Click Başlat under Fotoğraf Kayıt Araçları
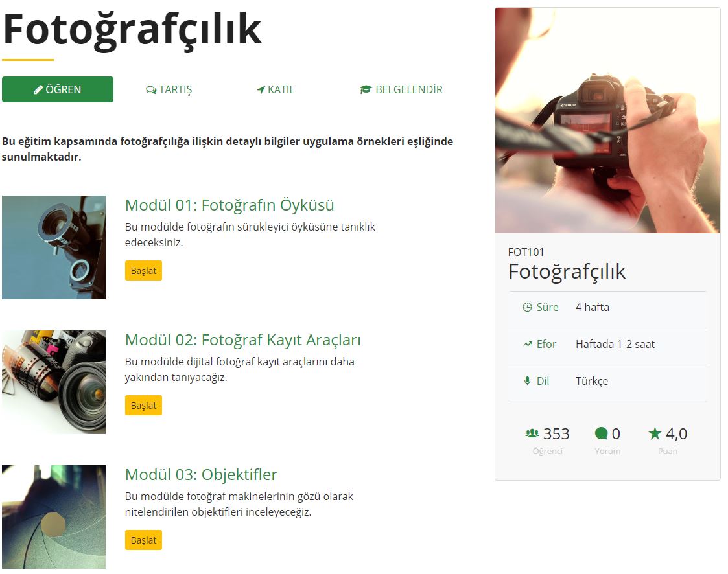728x574 pixels. 143,405
